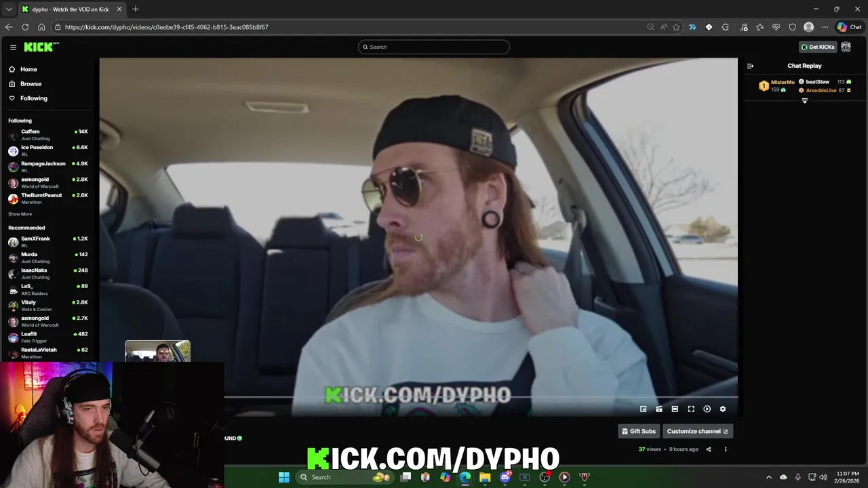Open IsaacNaks recommended channel
The height and width of the screenshot is (488, 868).
(47, 273)
